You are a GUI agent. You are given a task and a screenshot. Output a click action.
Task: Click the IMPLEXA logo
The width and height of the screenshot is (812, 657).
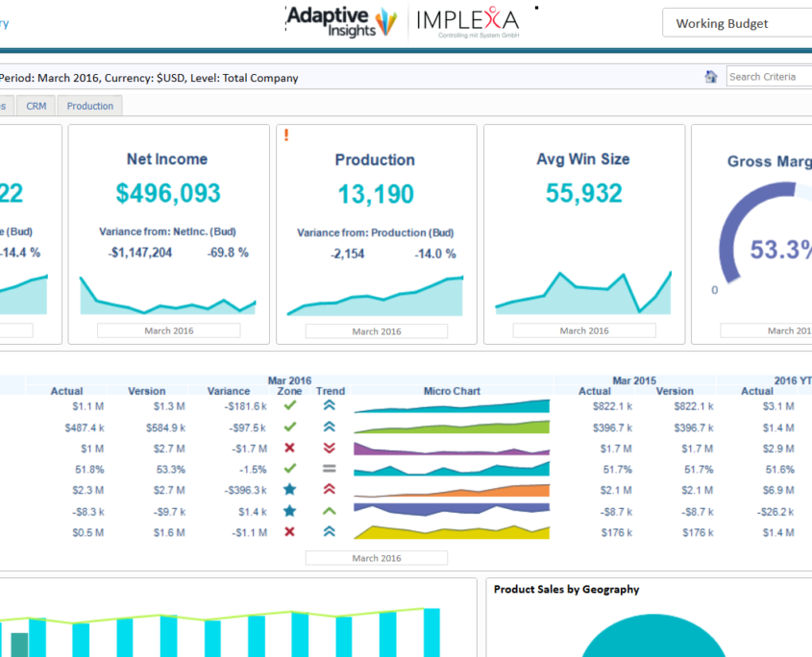[x=468, y=22]
